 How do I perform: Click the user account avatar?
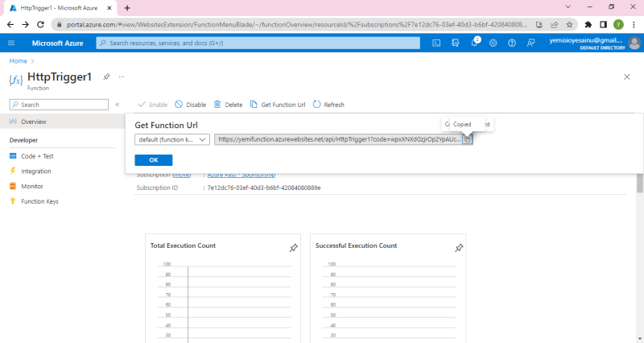click(x=634, y=43)
